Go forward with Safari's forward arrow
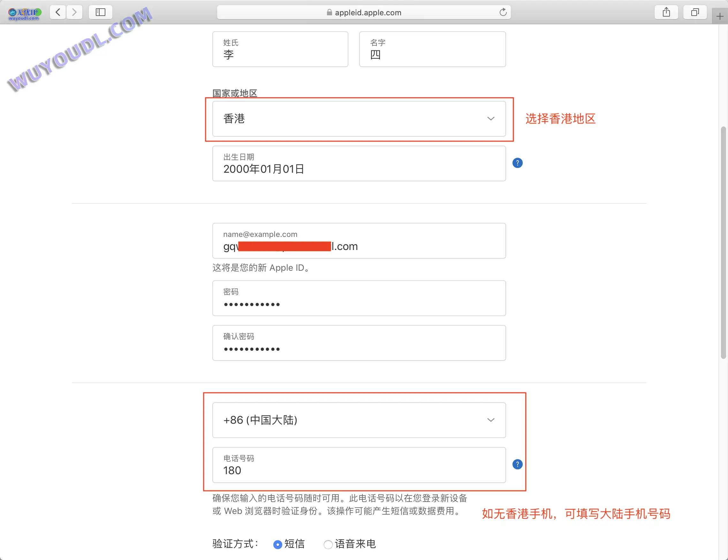The image size is (728, 560). tap(74, 12)
